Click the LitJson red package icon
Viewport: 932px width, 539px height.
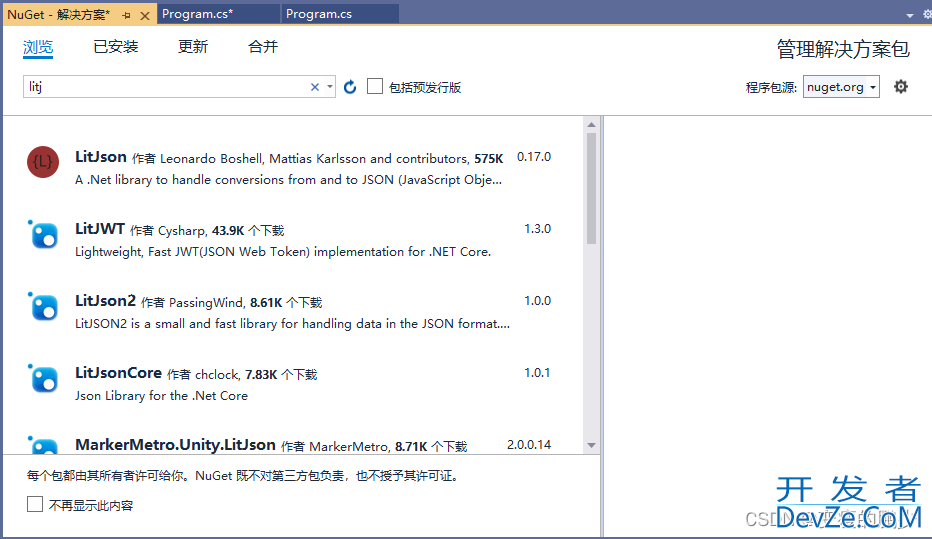click(43, 162)
